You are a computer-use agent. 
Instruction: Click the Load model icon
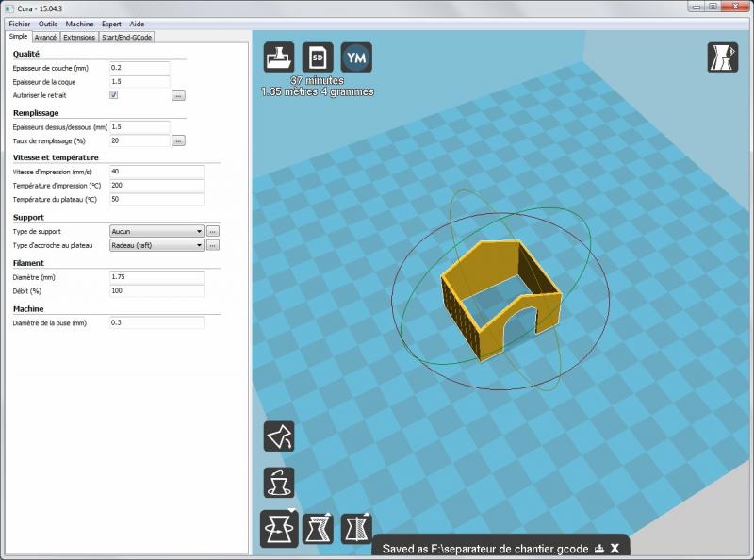(279, 58)
